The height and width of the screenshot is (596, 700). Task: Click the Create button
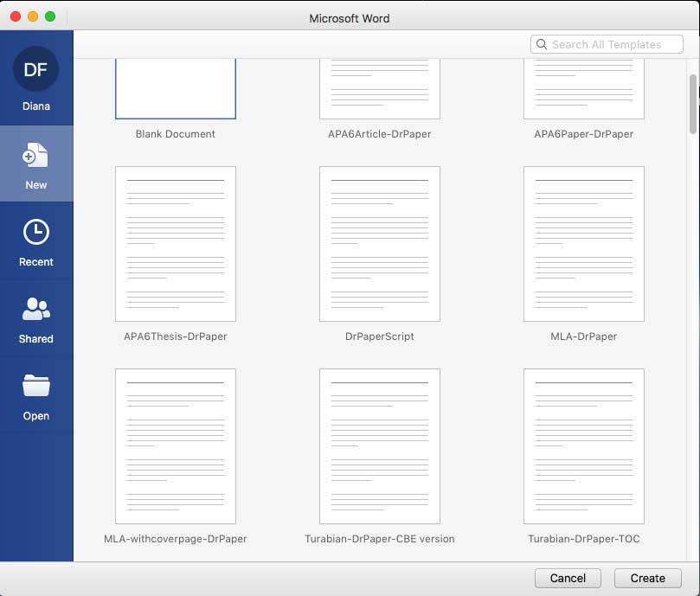647,578
